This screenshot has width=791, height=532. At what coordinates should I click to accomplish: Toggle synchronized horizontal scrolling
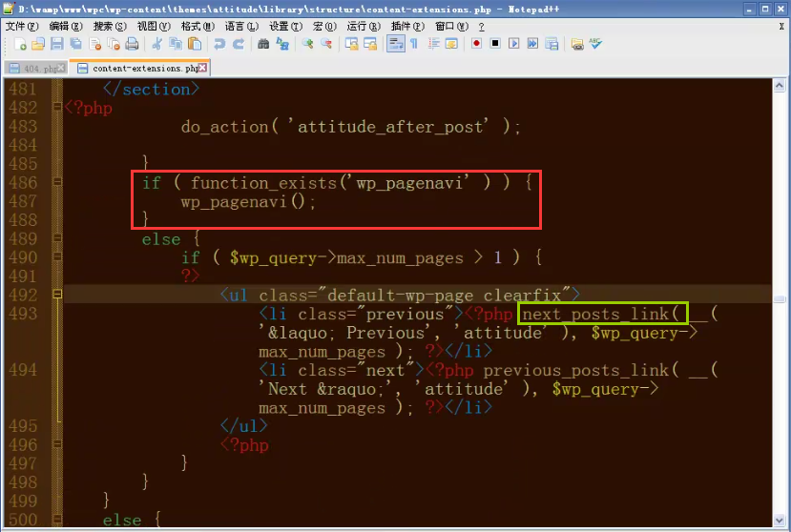(x=370, y=44)
